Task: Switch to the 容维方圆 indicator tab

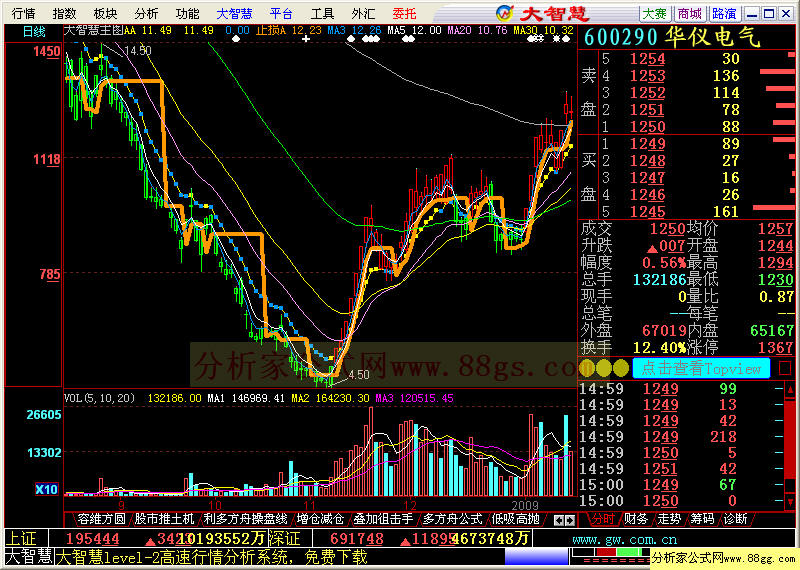Action: (101, 519)
